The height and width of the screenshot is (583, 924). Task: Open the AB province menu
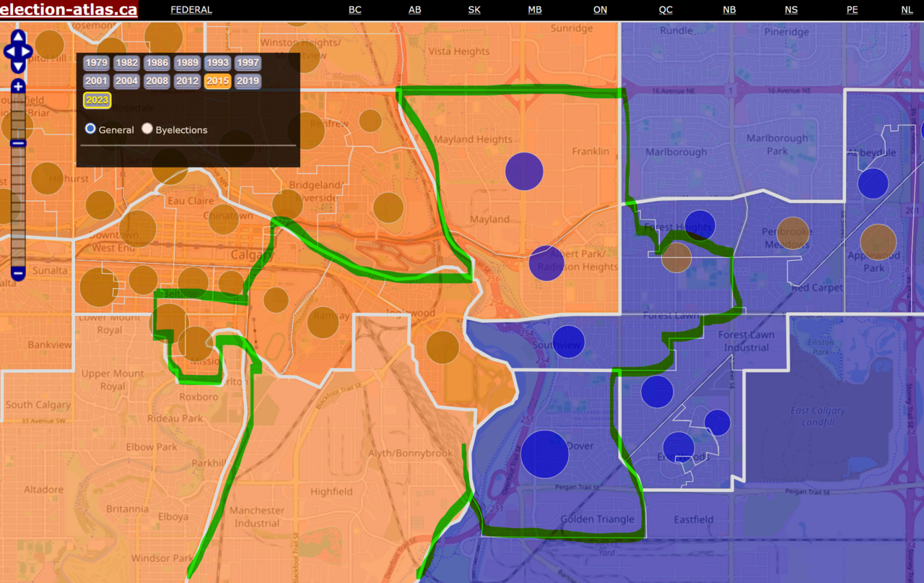pos(414,10)
